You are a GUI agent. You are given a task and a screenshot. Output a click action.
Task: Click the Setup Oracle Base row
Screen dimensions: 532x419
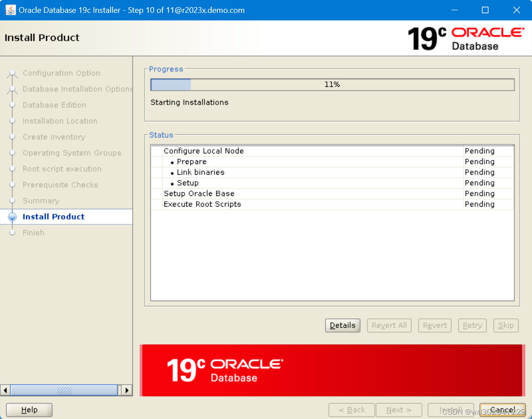pos(332,194)
